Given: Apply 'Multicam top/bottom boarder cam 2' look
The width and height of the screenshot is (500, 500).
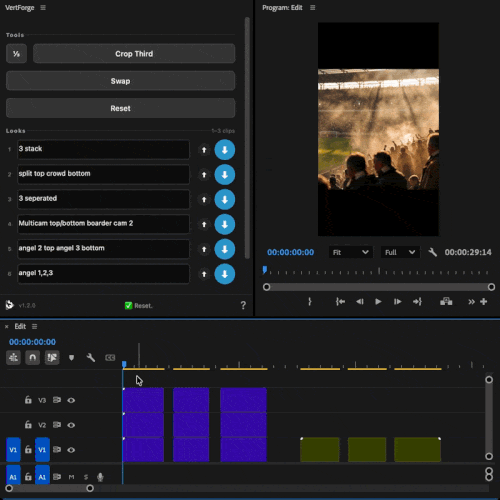Looking at the screenshot, I should click(x=225, y=224).
